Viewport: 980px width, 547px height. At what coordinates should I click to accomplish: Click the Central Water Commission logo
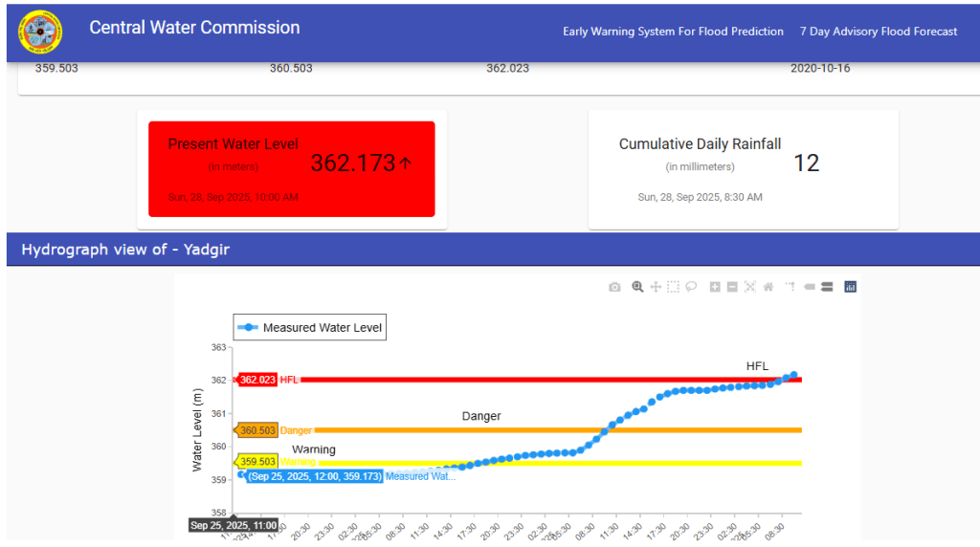pos(39,32)
